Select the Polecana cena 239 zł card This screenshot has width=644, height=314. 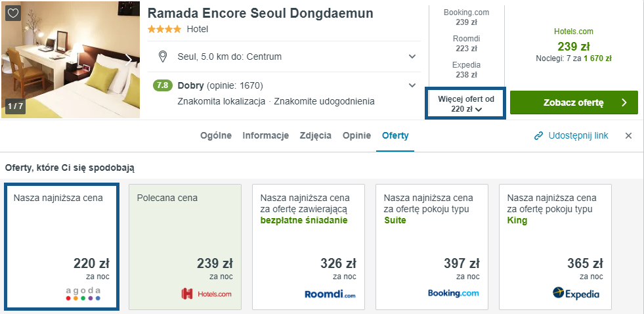(x=185, y=246)
